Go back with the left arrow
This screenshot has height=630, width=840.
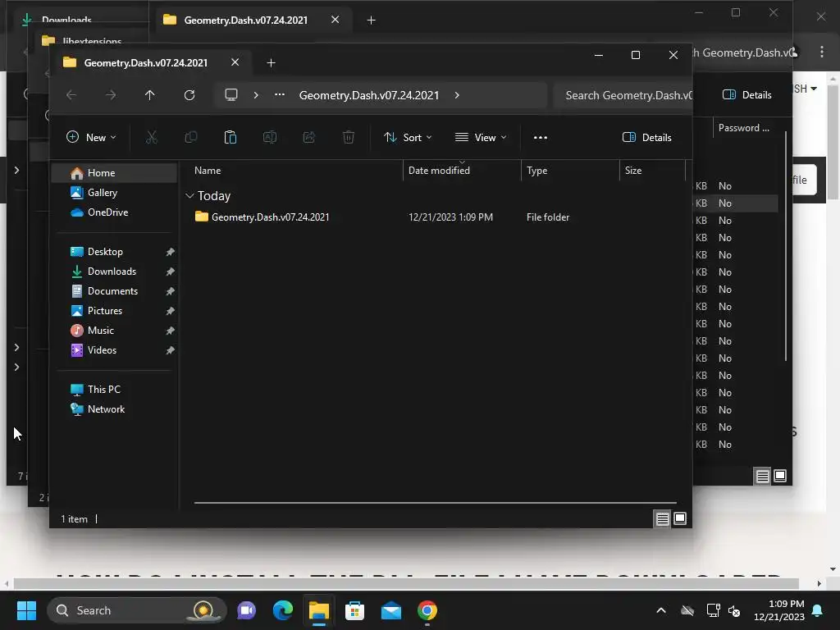(71, 95)
